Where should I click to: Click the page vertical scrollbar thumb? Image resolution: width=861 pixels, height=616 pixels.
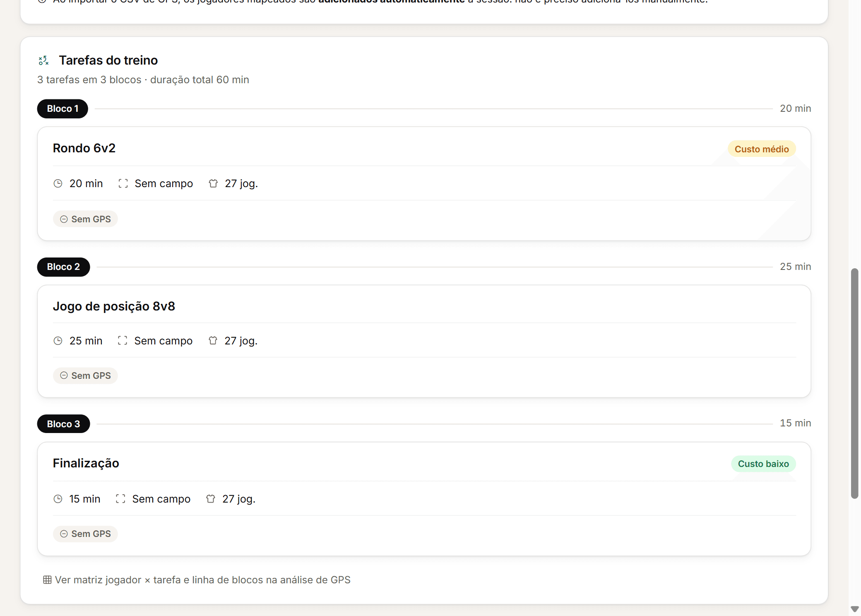coord(854,383)
